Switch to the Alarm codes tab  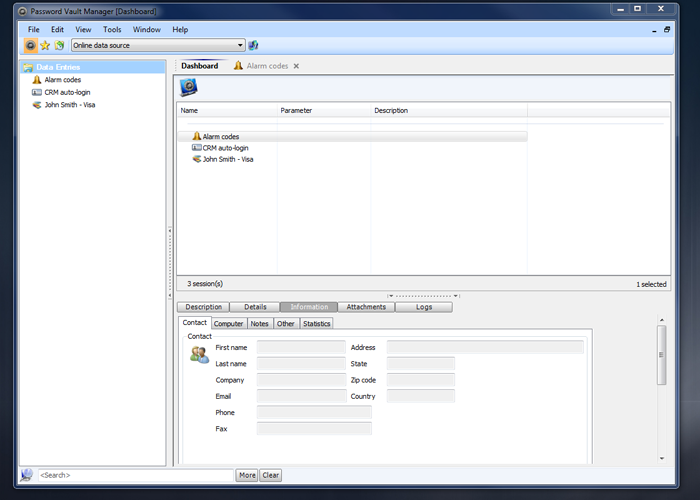(x=267, y=66)
